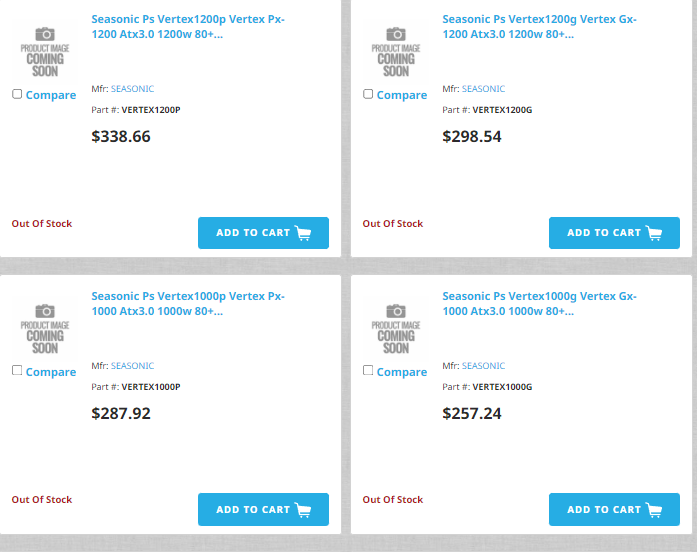Click the cart icon for VERTEX1000G

[x=654, y=510]
